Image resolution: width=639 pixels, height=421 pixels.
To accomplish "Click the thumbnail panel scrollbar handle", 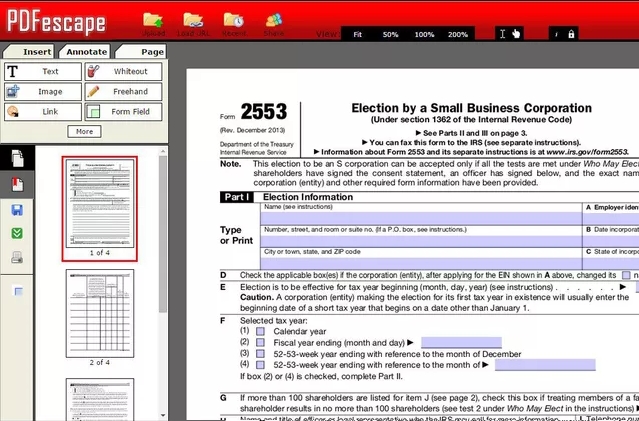I will (163, 234).
